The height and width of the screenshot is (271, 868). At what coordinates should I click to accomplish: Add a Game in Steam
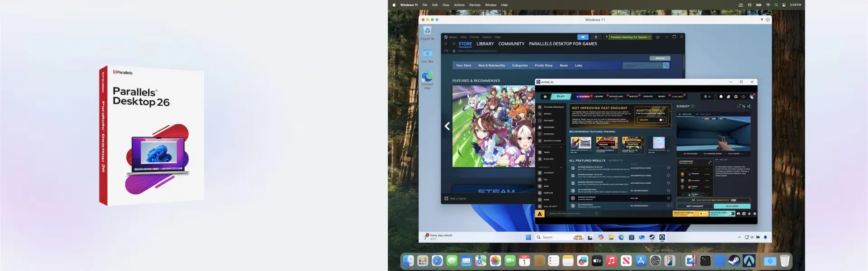pyautogui.click(x=455, y=198)
